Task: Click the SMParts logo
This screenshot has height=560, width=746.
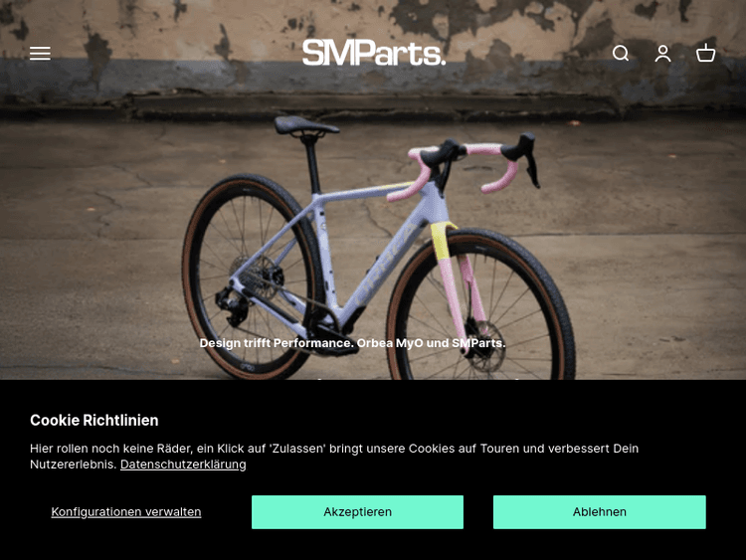Action: click(374, 53)
